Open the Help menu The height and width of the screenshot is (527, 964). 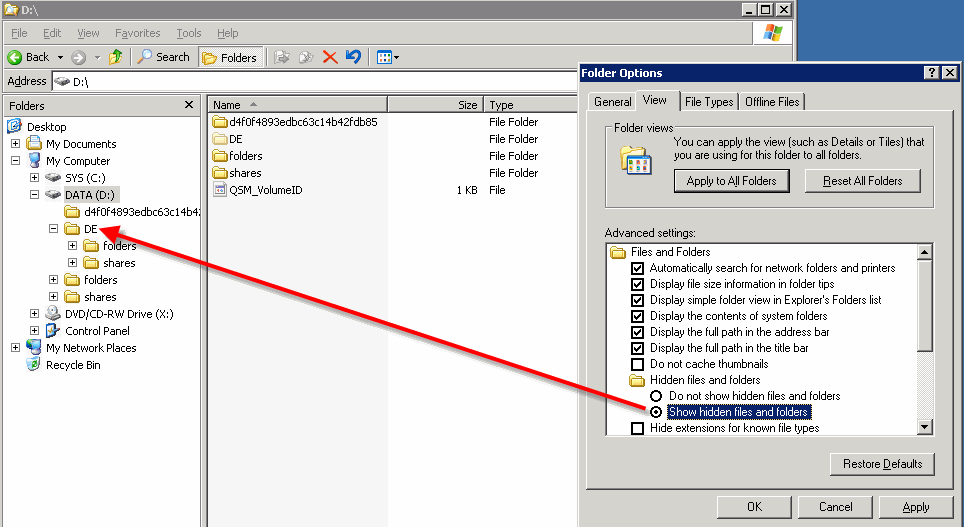(x=227, y=33)
